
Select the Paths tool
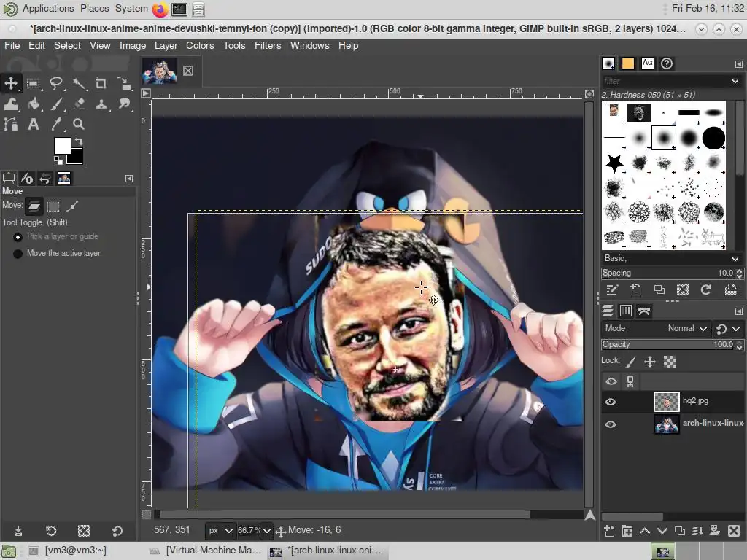[11, 124]
